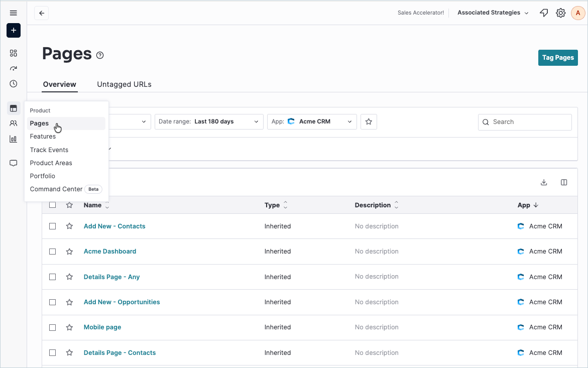Viewport: 588px width, 368px height.
Task: Click Inherited type in Acme Dashboard row
Action: point(278,252)
